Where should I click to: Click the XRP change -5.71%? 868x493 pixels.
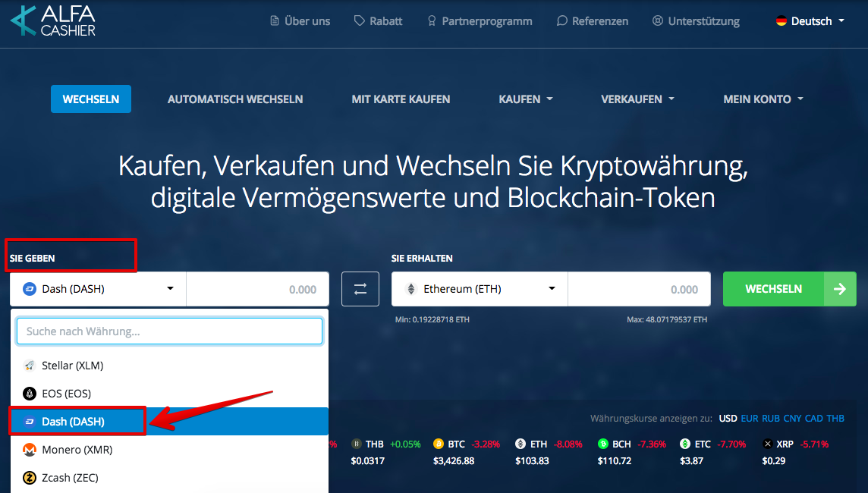coord(814,444)
